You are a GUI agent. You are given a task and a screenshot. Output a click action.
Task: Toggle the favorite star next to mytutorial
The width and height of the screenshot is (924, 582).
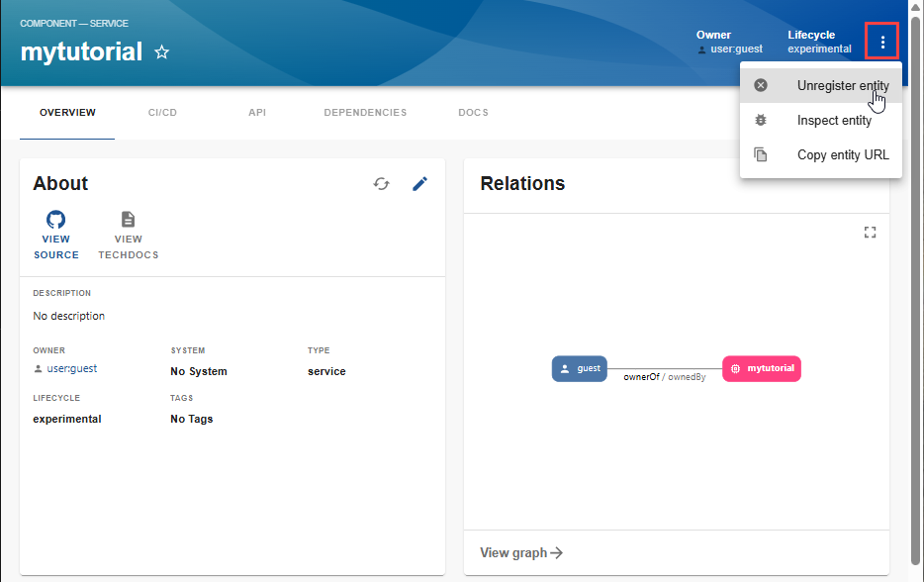(x=161, y=52)
